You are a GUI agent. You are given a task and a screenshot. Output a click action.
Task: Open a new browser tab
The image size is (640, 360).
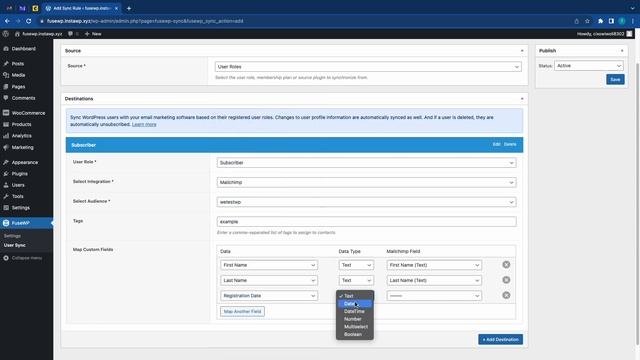pyautogui.click(x=129, y=8)
